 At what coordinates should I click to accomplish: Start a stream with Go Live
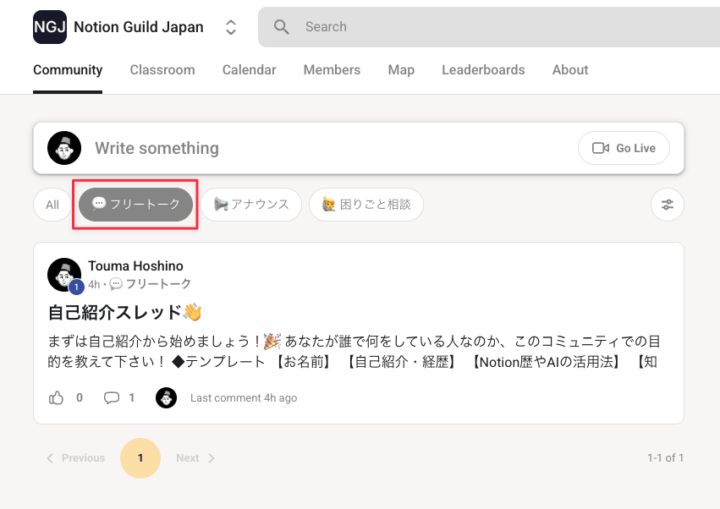[624, 148]
